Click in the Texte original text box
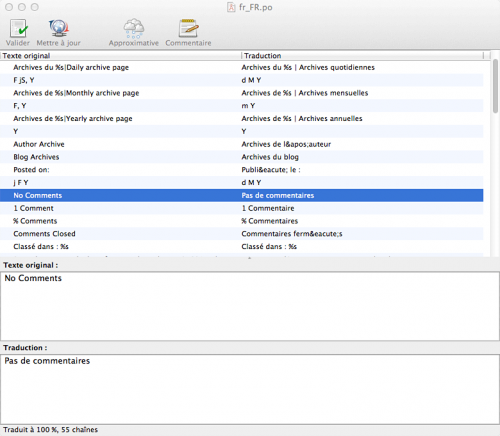This screenshot has height=436, width=500. tap(250, 306)
